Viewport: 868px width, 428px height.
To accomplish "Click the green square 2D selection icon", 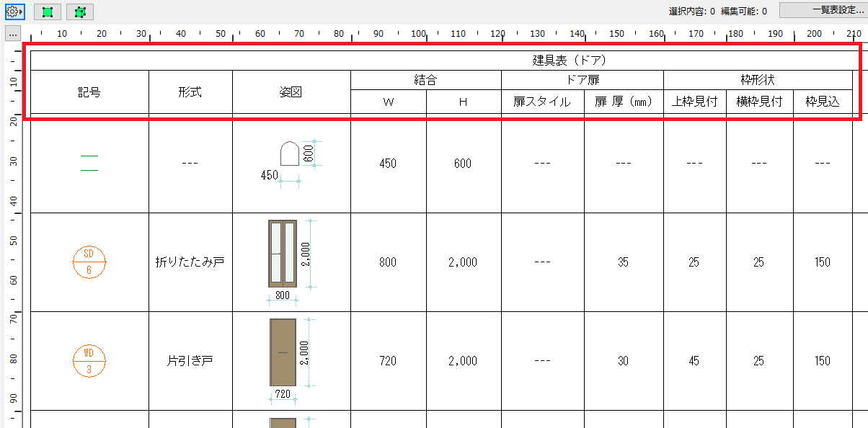I will click(x=48, y=12).
